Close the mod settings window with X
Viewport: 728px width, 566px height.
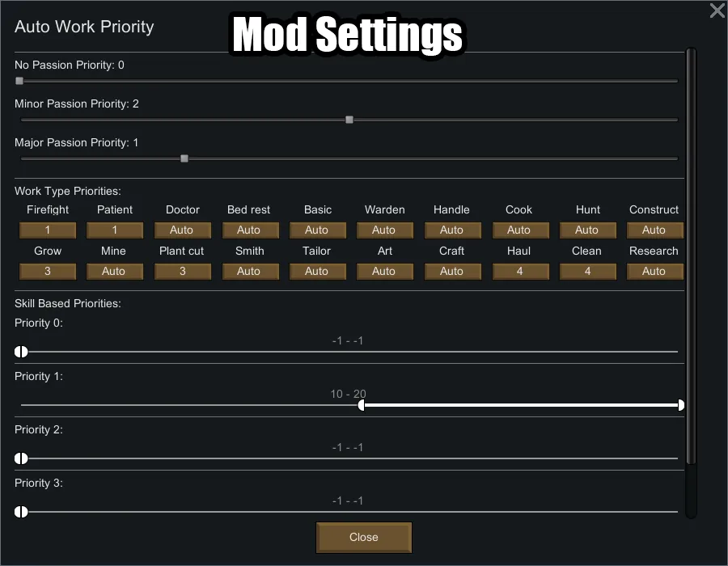point(717,11)
